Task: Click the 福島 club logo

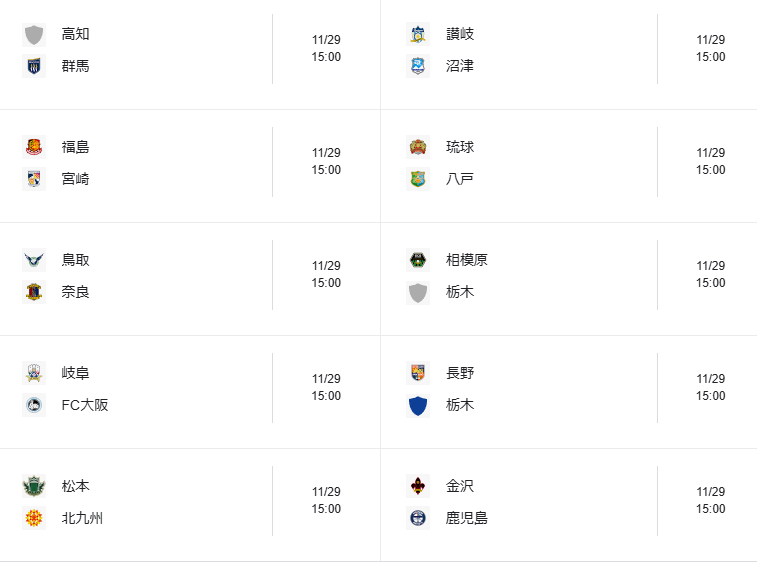Action: click(34, 147)
